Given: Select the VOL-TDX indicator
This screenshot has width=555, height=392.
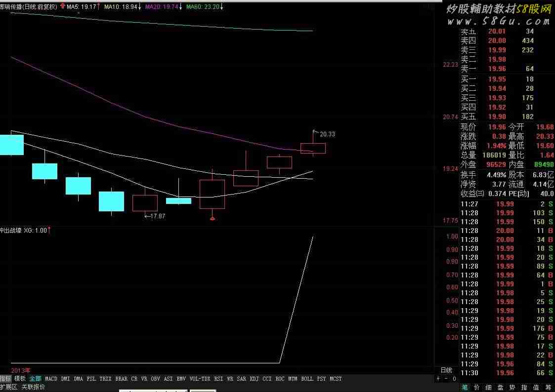Looking at the screenshot, I should (x=200, y=379).
